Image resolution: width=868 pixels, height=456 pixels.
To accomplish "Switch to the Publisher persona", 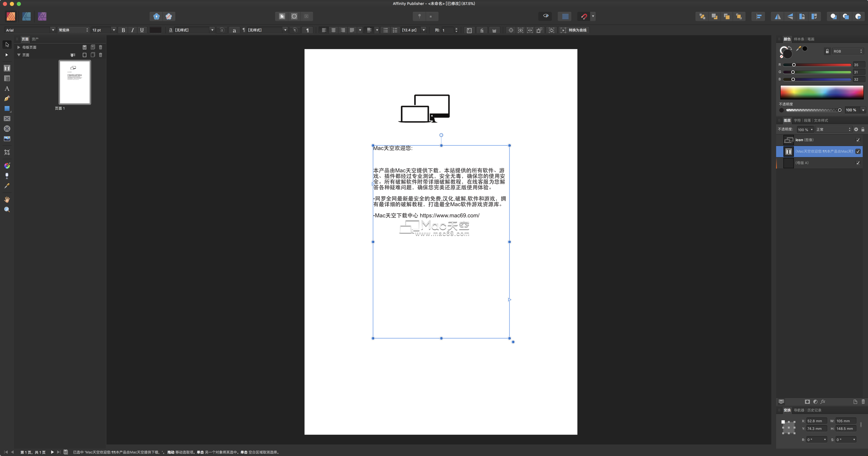I will coord(11,16).
